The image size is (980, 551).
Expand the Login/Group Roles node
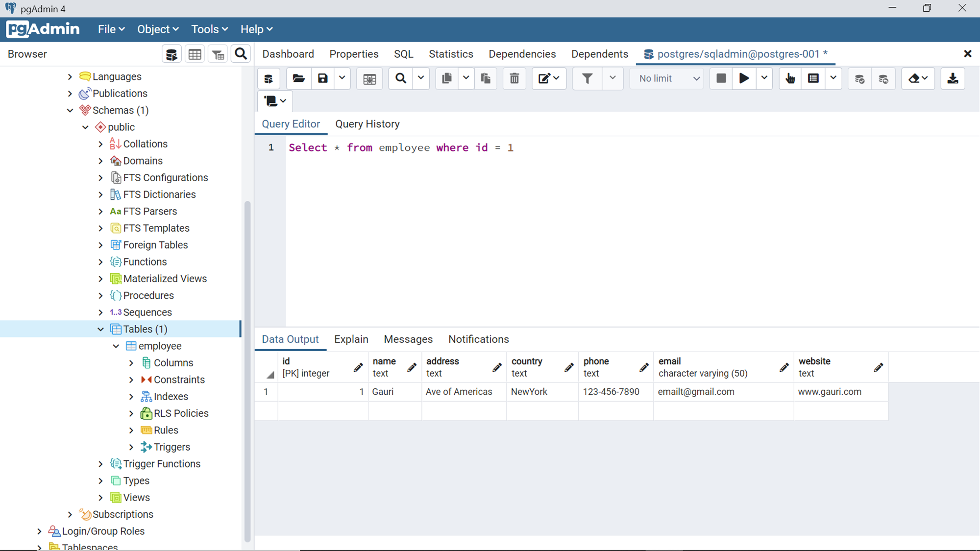coord(40,531)
